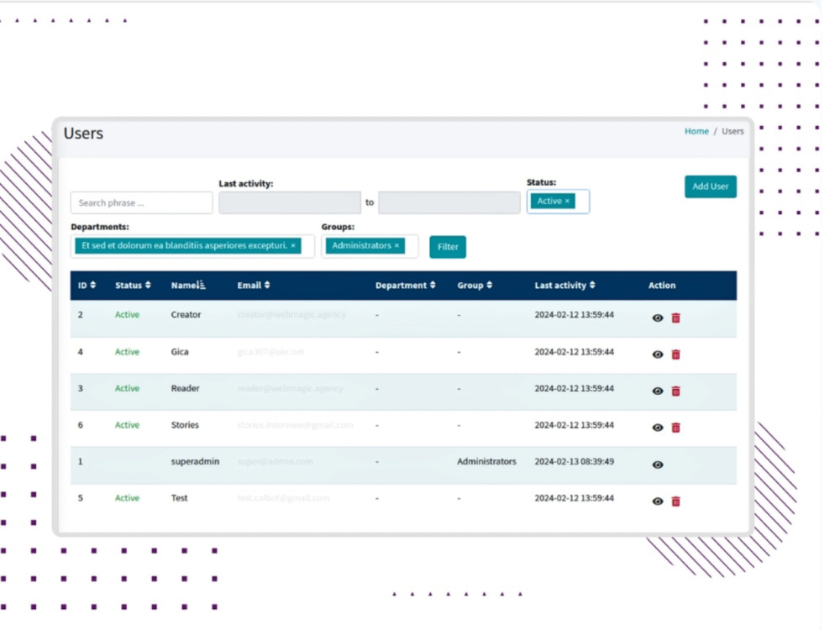Open the Departments multi-select field
The width and height of the screenshot is (840, 630).
point(192,246)
